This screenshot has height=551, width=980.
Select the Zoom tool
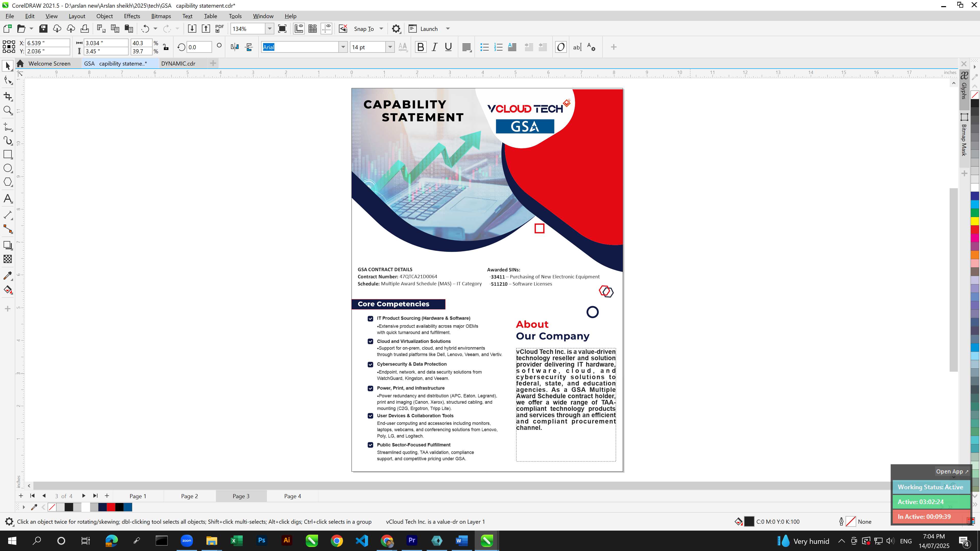coord(8,110)
